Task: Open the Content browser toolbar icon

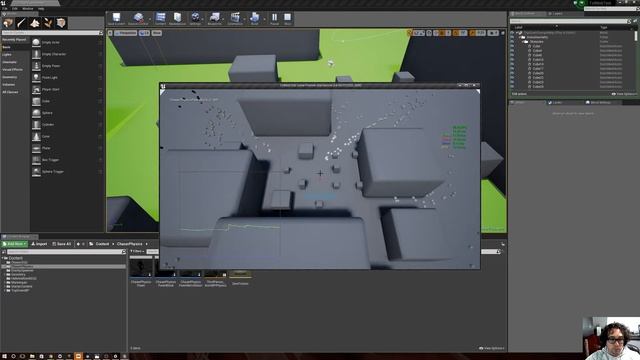Action: (160, 19)
